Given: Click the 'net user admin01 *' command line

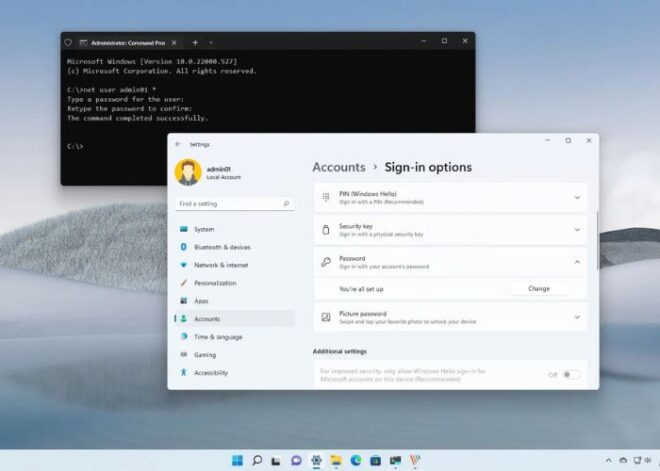Looking at the screenshot, I should tap(112, 90).
